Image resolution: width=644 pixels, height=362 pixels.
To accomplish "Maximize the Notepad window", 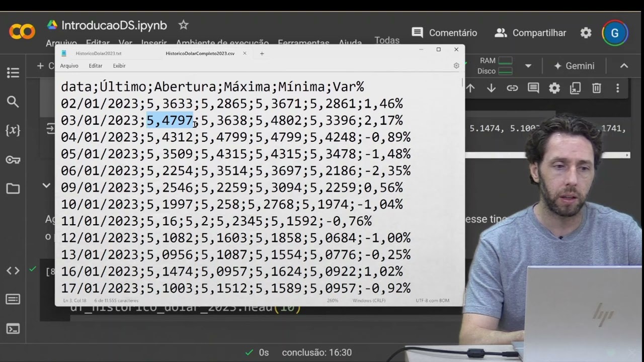I will [438, 49].
